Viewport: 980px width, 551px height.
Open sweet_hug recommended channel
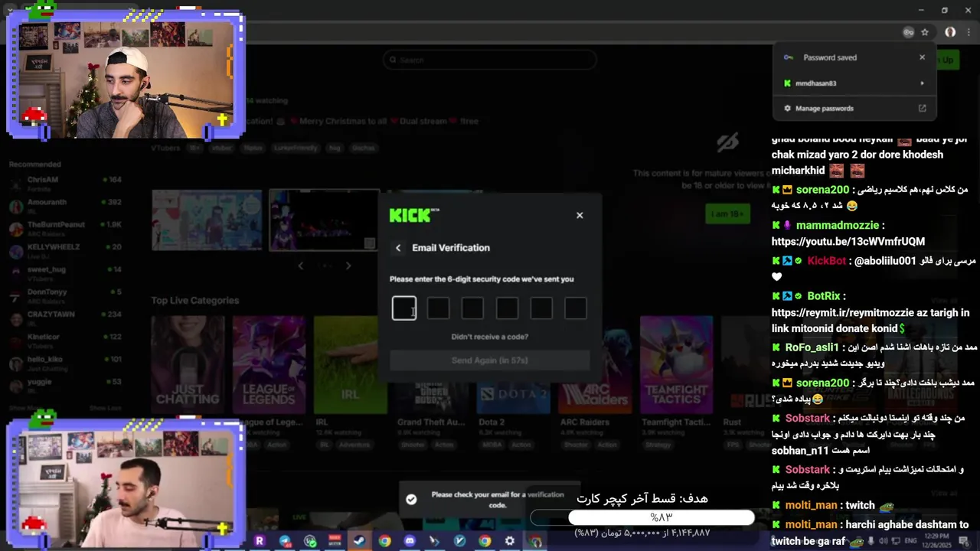(x=66, y=273)
